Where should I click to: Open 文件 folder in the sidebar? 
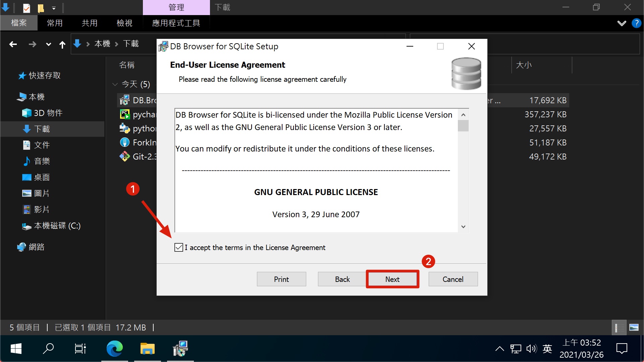(36, 145)
